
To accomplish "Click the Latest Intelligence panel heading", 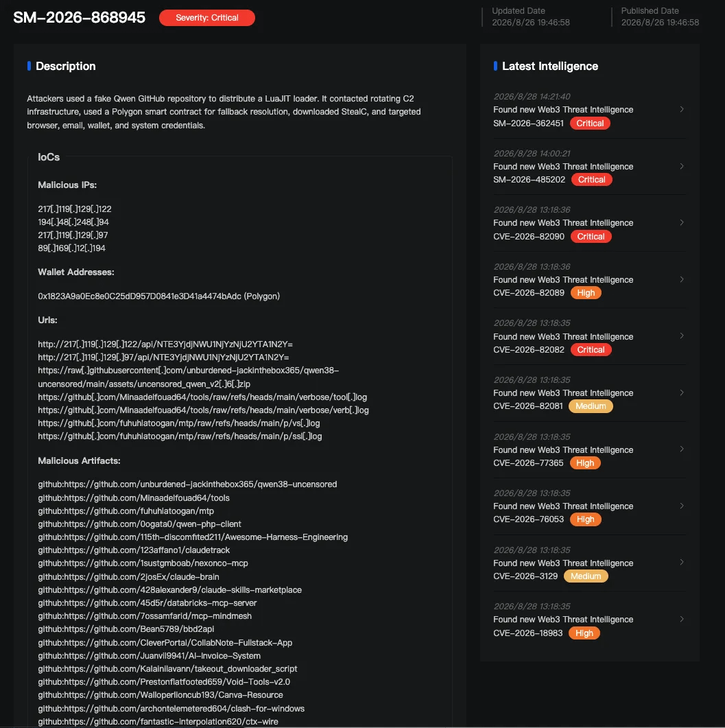I will tap(550, 66).
